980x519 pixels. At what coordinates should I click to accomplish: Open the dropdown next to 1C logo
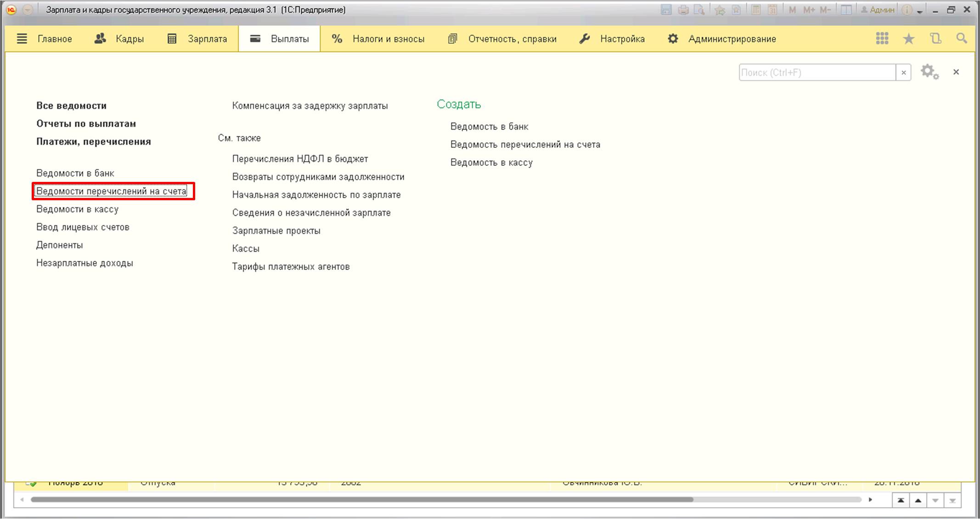(28, 10)
